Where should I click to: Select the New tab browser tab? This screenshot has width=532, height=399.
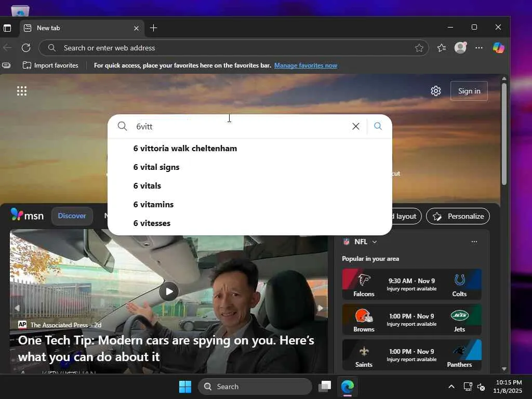pos(82,28)
